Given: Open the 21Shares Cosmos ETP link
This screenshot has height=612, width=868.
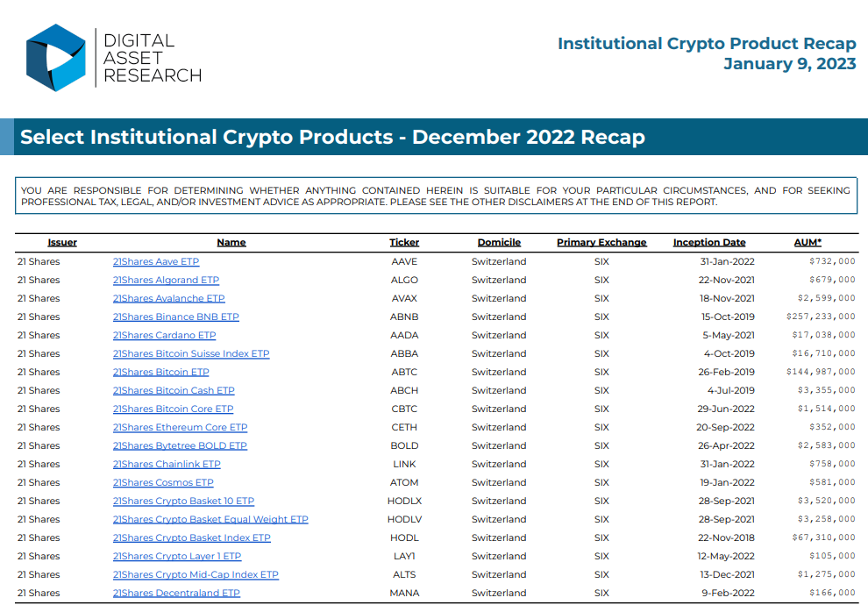Looking at the screenshot, I should pyautogui.click(x=163, y=482).
